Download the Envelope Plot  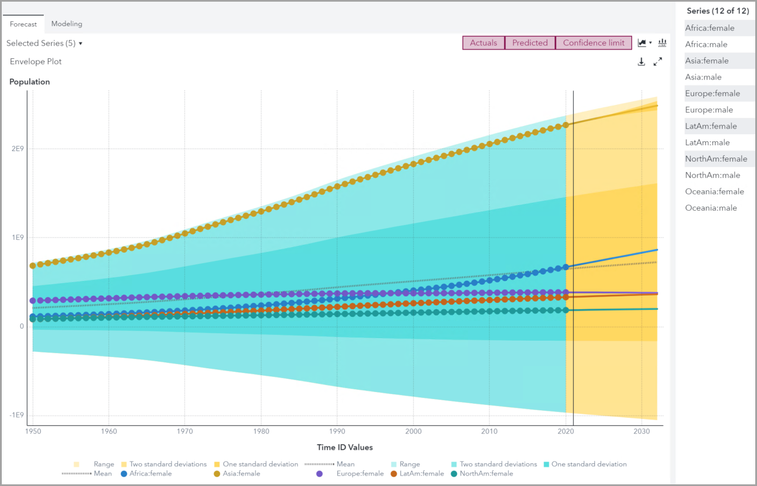point(641,62)
